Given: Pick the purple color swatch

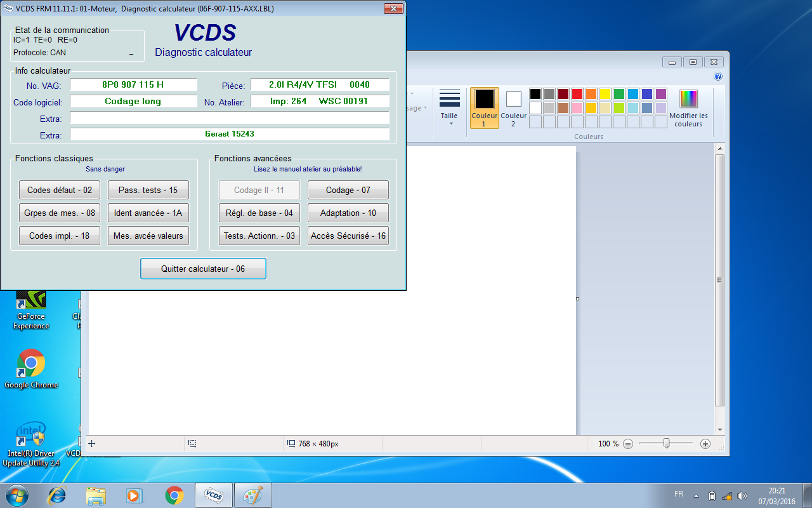Looking at the screenshot, I should pyautogui.click(x=661, y=94).
